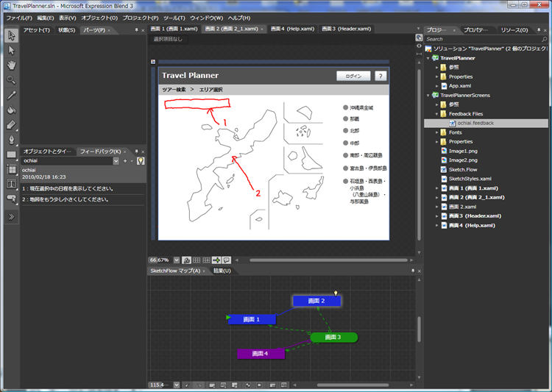Click the SketchFlow map horizontal scrollbar
The width and height of the screenshot is (552, 392).
coord(353,385)
